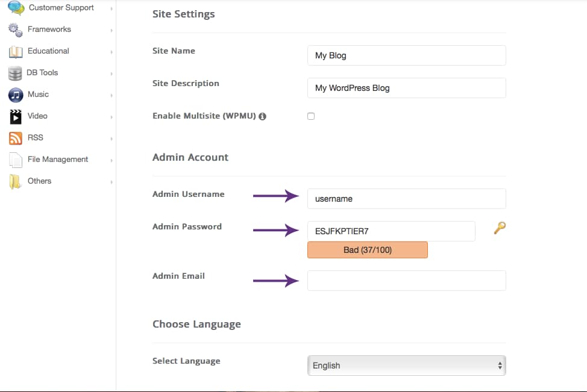
Task: Open the Others category menu item
Action: click(39, 181)
